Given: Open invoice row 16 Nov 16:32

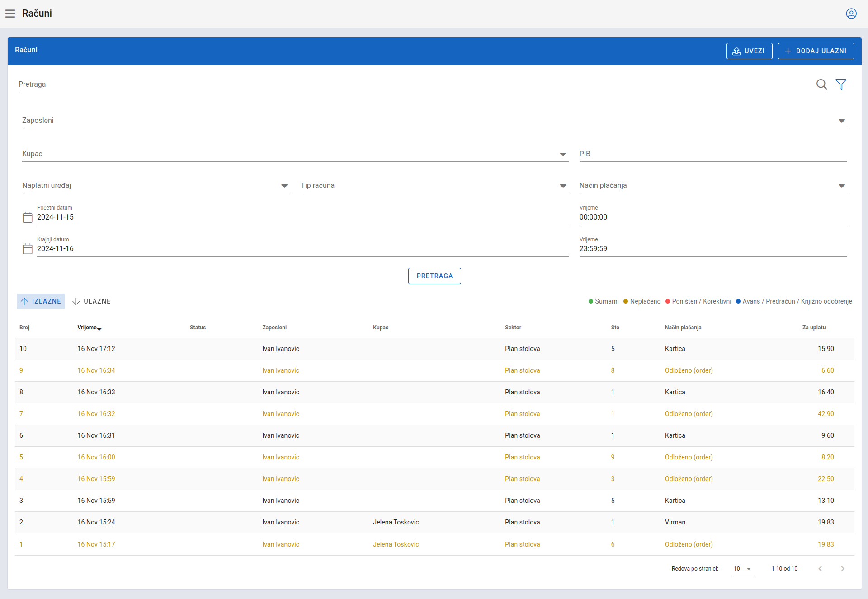Looking at the screenshot, I should coord(434,414).
